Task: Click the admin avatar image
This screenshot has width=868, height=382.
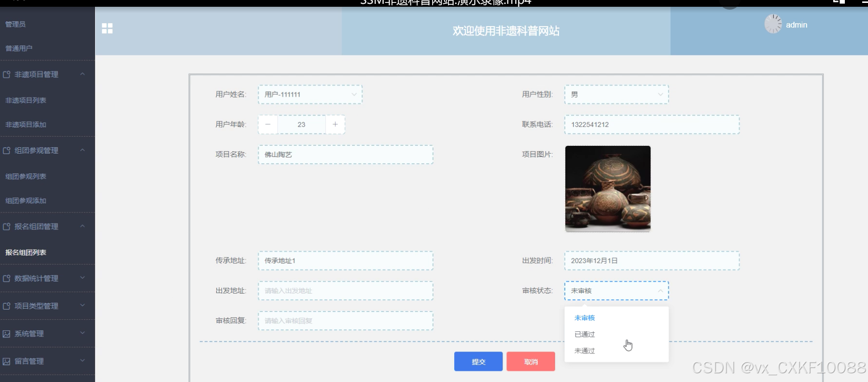Action: (x=773, y=24)
